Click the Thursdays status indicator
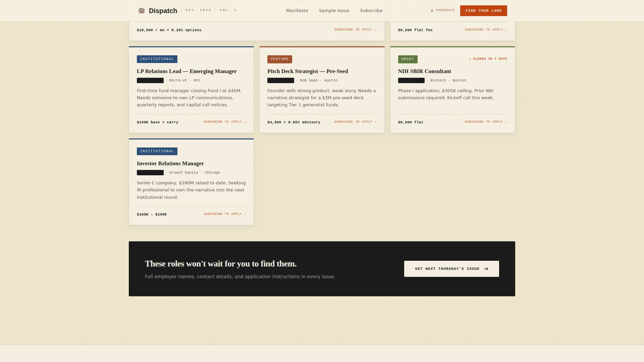This screenshot has height=362, width=644. pos(443,10)
